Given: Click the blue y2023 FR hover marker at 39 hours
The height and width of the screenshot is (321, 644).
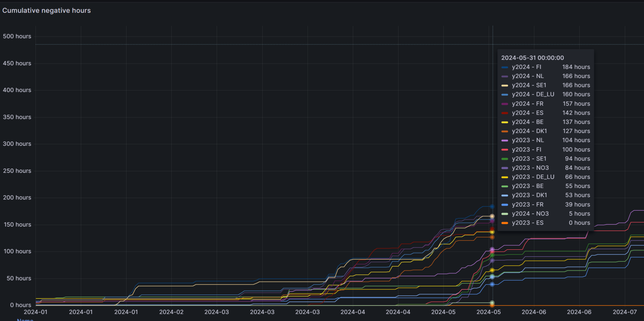Looking at the screenshot, I should [492, 284].
